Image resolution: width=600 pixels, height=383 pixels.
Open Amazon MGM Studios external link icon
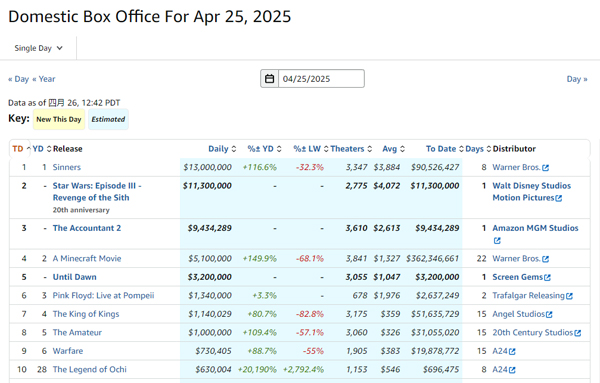click(x=497, y=241)
